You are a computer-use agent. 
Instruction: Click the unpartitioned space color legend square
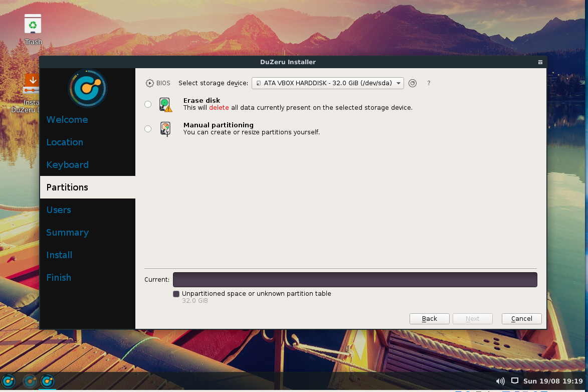[x=176, y=294]
